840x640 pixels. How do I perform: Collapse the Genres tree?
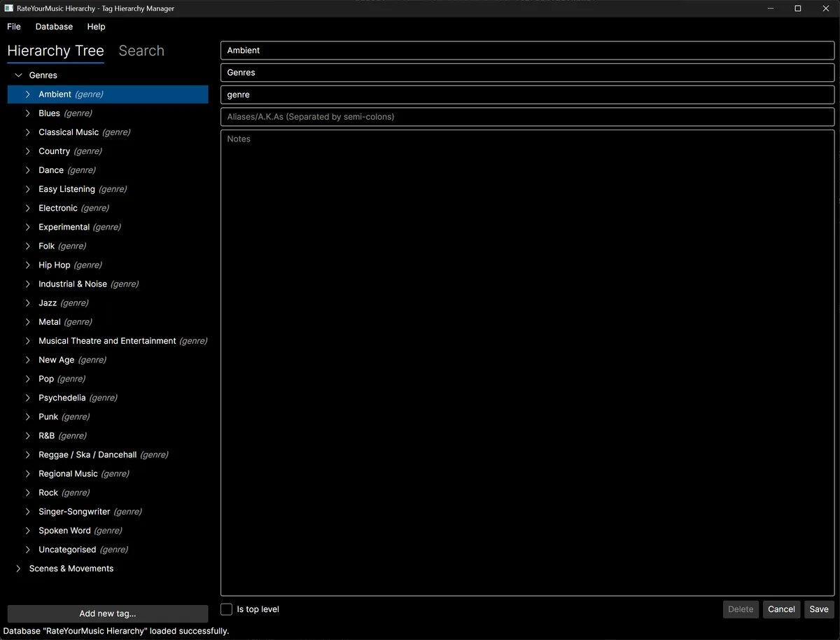[x=17, y=75]
